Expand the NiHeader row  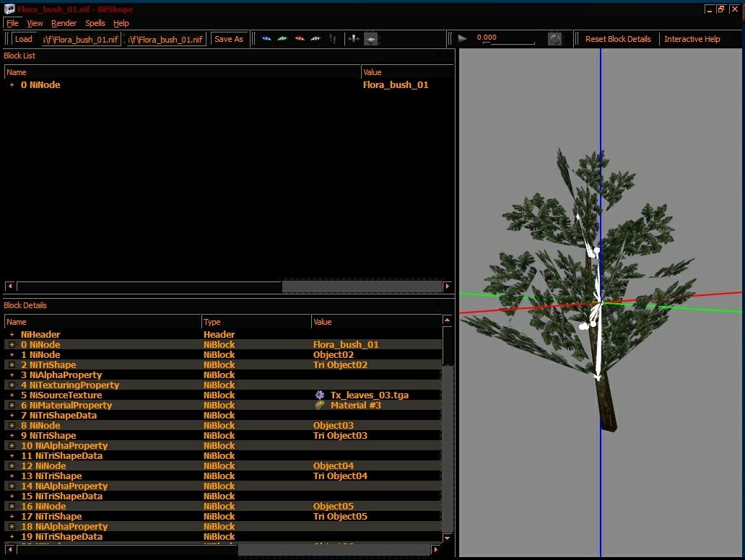pos(12,334)
